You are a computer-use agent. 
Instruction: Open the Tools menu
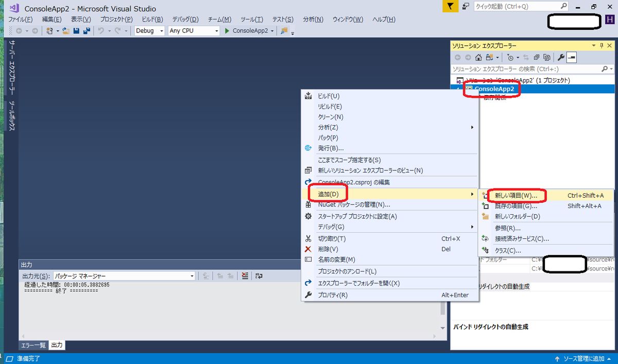click(252, 19)
